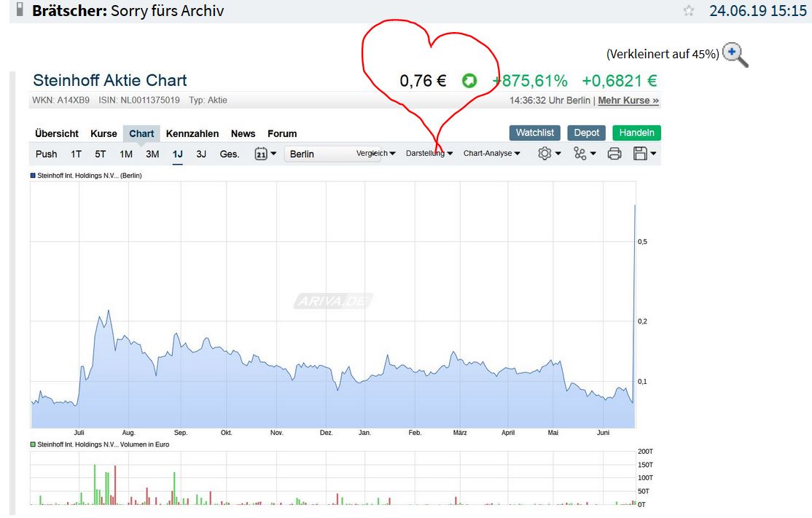
Task: Open the Forum tab
Action: coord(282,133)
